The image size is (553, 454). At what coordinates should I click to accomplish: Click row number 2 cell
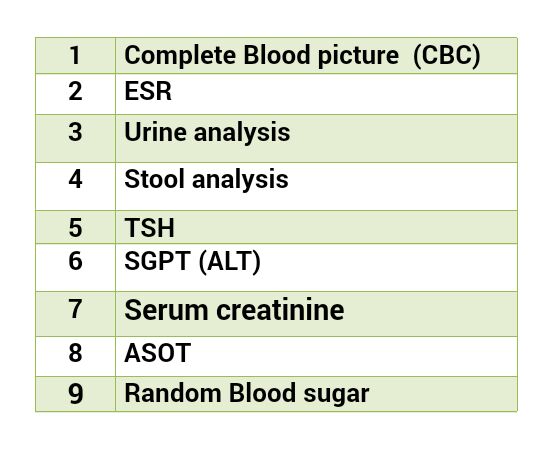tap(75, 94)
